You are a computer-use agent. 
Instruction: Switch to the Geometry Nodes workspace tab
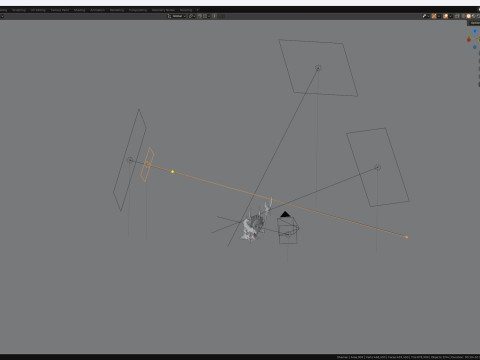coord(163,10)
